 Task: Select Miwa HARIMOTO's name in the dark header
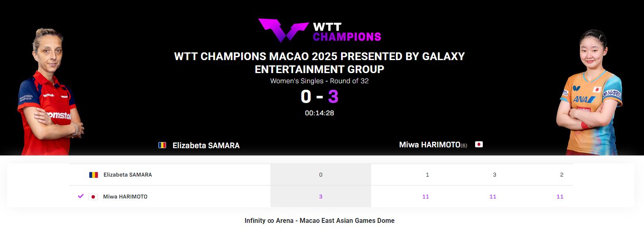[430, 145]
